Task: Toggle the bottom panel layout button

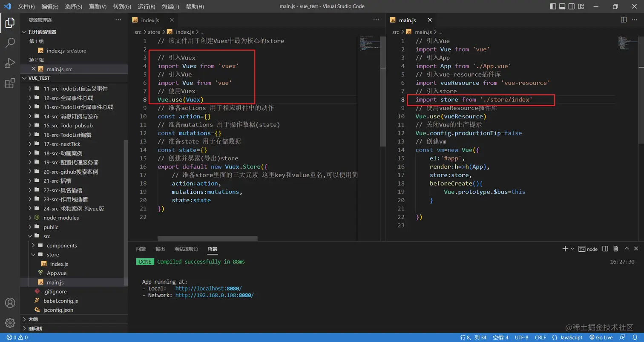Action: [562, 6]
